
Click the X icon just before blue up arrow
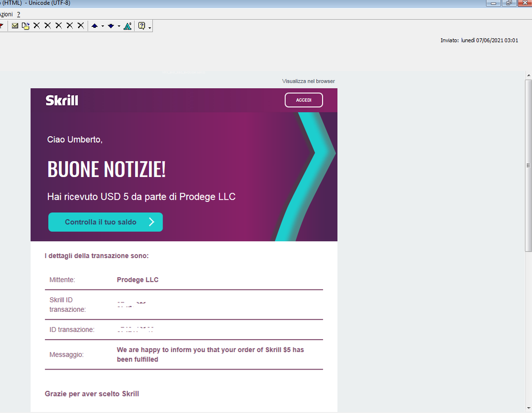click(80, 25)
